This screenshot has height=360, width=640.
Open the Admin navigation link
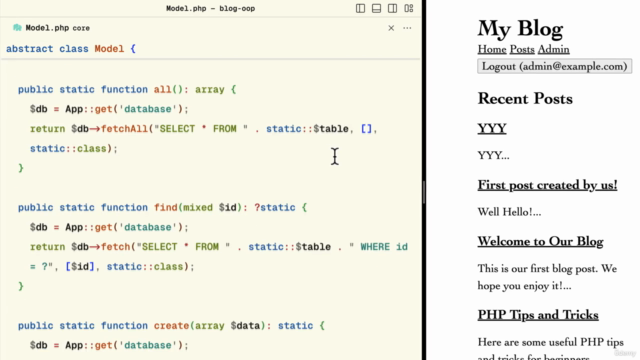553,49
